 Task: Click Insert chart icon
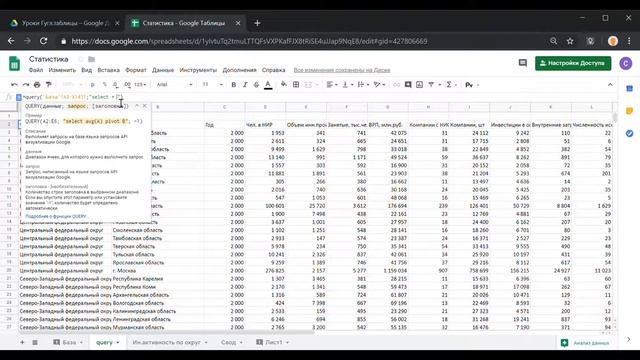(x=419, y=84)
